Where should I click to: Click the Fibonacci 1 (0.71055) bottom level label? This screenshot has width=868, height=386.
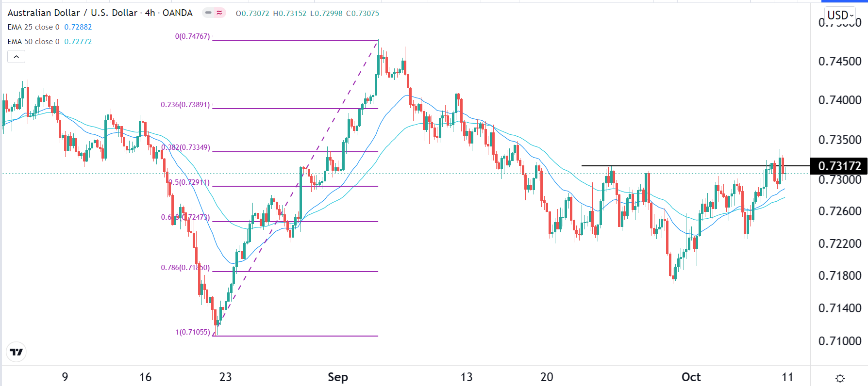pos(193,332)
